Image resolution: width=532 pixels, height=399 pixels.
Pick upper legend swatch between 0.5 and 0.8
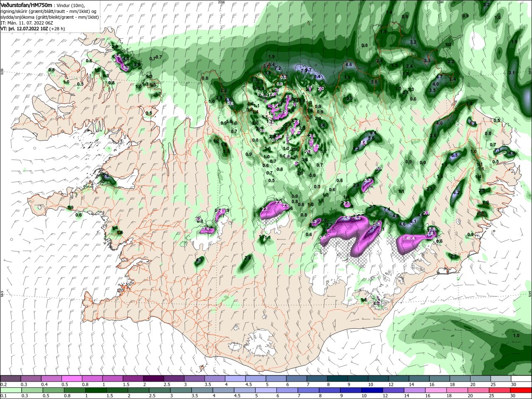pyautogui.click(x=71, y=379)
